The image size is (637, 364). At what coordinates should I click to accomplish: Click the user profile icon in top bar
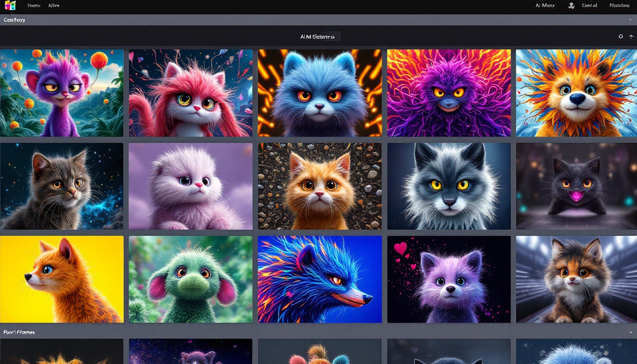click(x=571, y=6)
